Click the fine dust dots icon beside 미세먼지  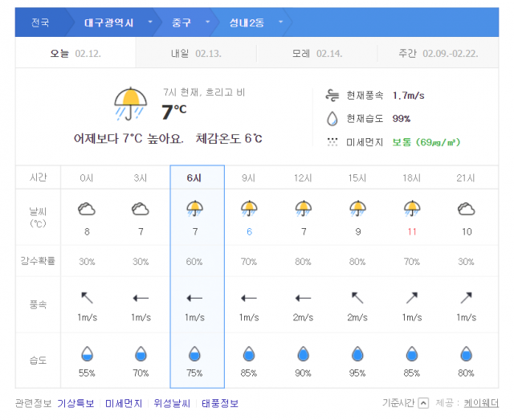(332, 142)
